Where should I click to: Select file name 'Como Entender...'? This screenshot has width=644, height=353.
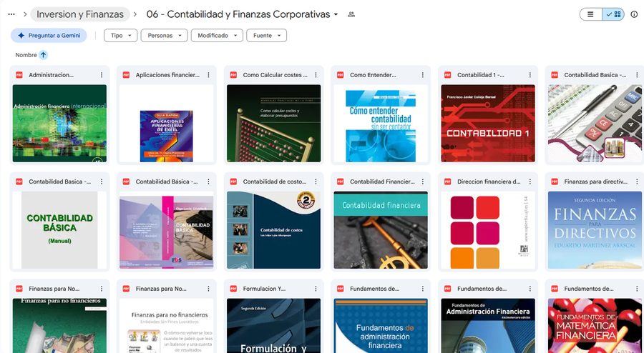[373, 75]
